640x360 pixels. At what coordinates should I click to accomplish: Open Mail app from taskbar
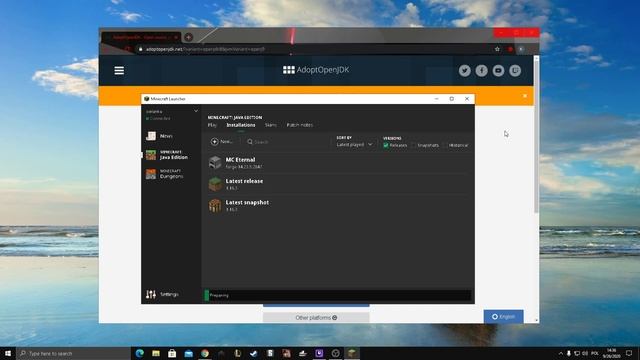pos(189,353)
